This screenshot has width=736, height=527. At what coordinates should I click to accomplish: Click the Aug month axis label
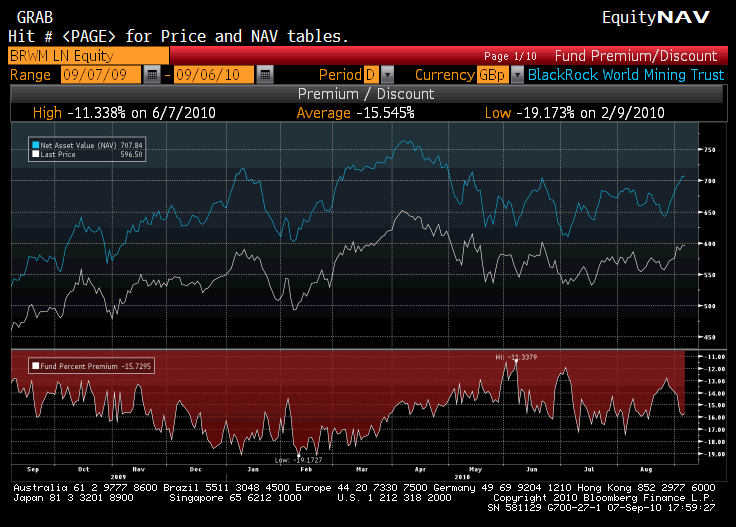click(646, 469)
